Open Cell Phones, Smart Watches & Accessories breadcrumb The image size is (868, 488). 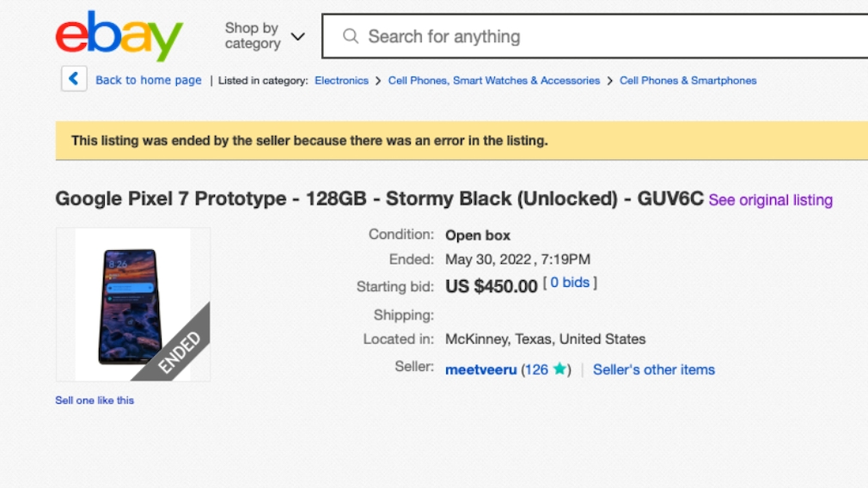click(x=494, y=81)
